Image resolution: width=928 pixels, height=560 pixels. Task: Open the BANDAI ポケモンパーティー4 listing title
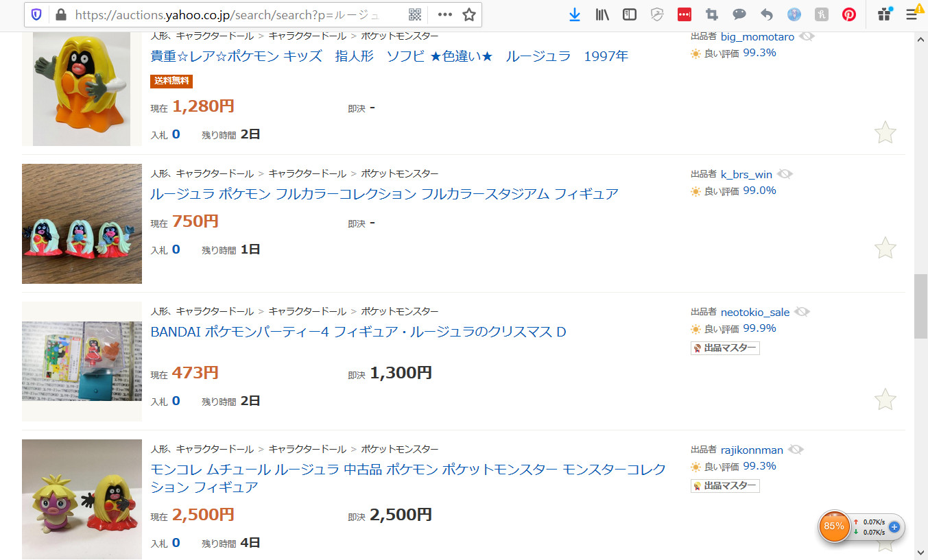click(358, 332)
